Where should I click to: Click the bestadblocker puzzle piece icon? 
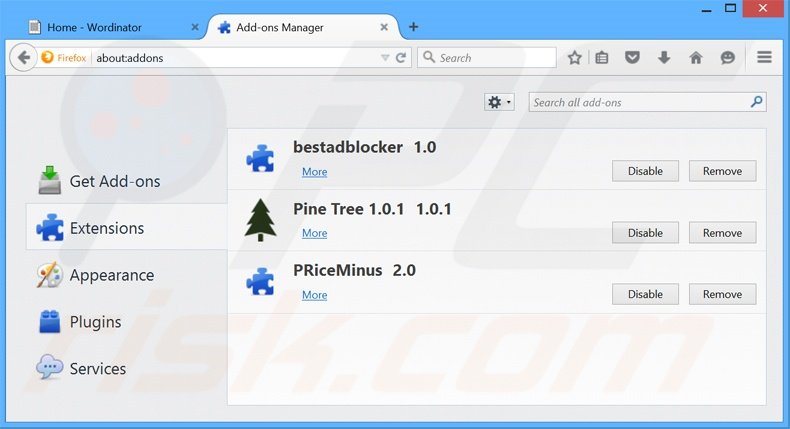(x=260, y=159)
